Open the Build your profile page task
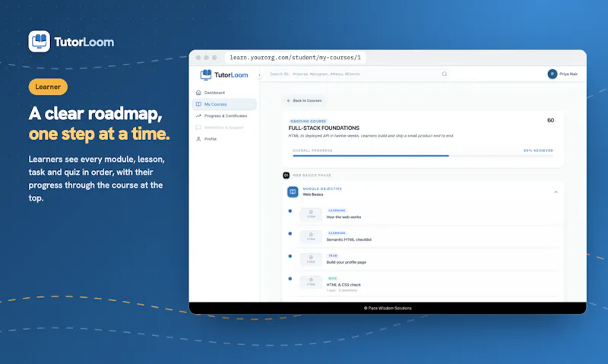 tap(347, 262)
